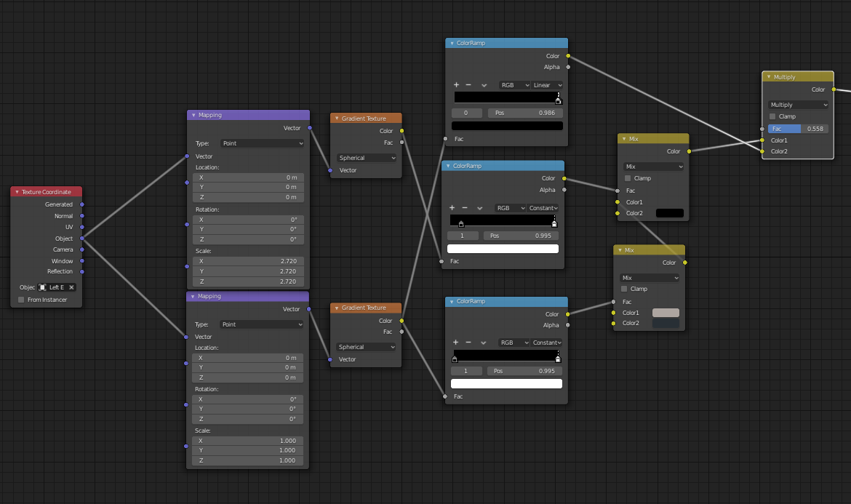Open tools chevron in the Linear ColorRamp
This screenshot has width=851, height=504.
click(484, 85)
